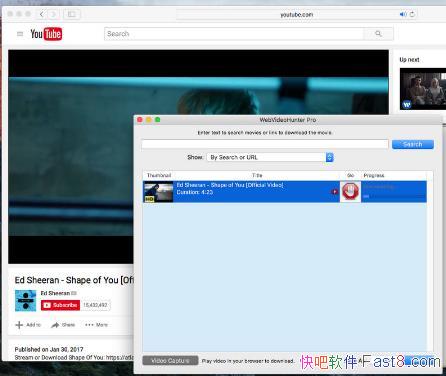Show the Safari sidebar panel

pyautogui.click(x=72, y=14)
